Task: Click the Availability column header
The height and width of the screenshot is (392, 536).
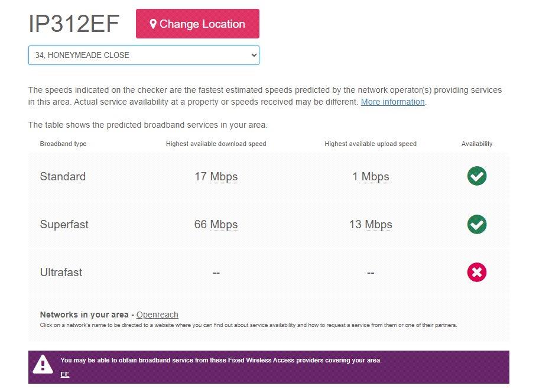Action: coord(477,144)
